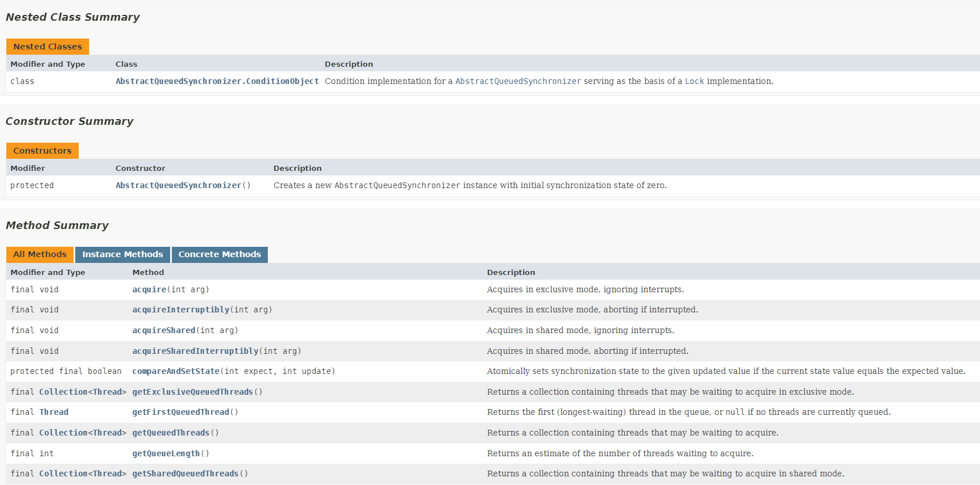Select the Nested Classes tab

(x=48, y=47)
